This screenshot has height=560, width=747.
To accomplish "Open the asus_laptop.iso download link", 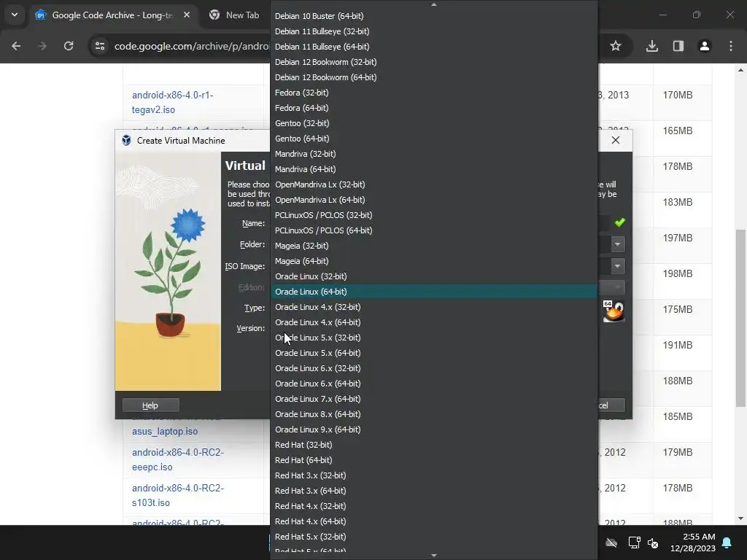I will pyautogui.click(x=165, y=431).
